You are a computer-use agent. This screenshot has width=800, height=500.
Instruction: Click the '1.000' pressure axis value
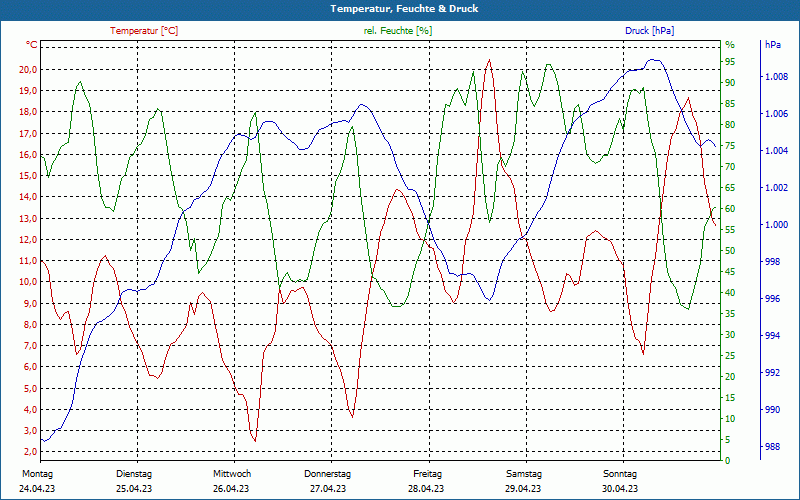(776, 225)
